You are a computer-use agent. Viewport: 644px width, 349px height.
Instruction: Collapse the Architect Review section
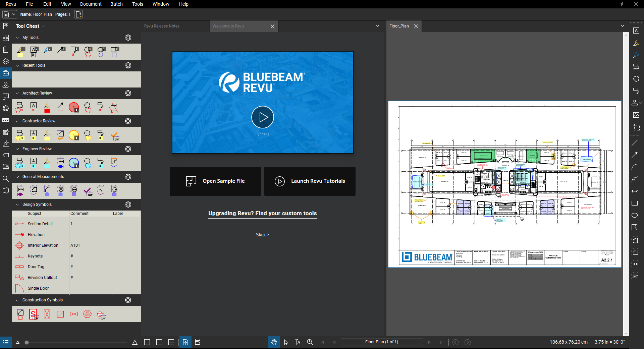point(17,93)
